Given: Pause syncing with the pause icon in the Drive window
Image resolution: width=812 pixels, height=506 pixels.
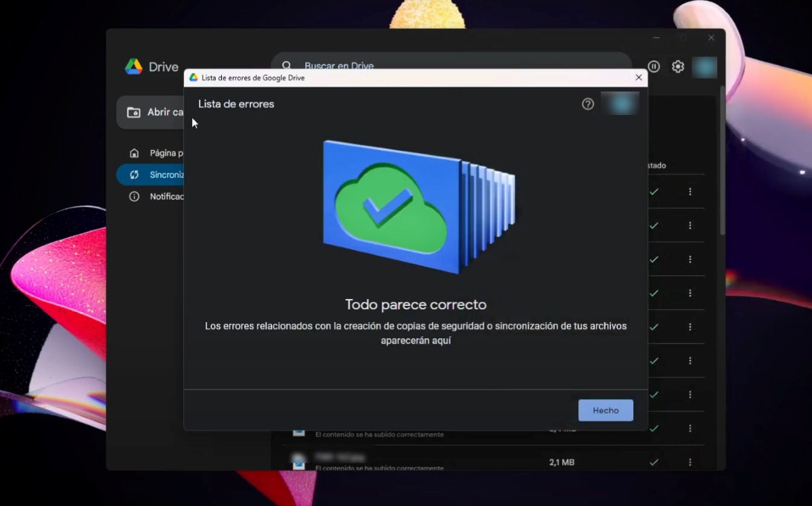Looking at the screenshot, I should click(x=654, y=66).
